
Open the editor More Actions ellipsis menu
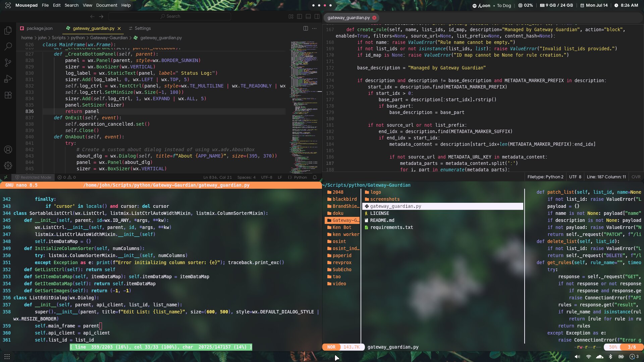[x=314, y=28]
